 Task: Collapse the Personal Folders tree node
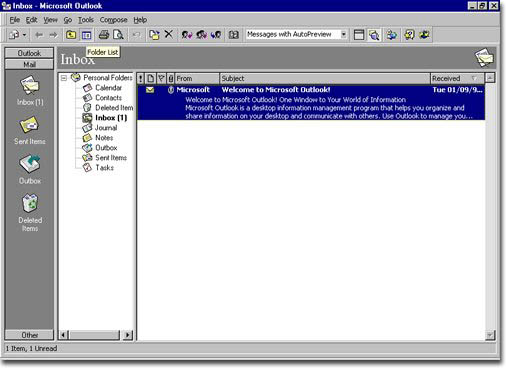[x=64, y=78]
